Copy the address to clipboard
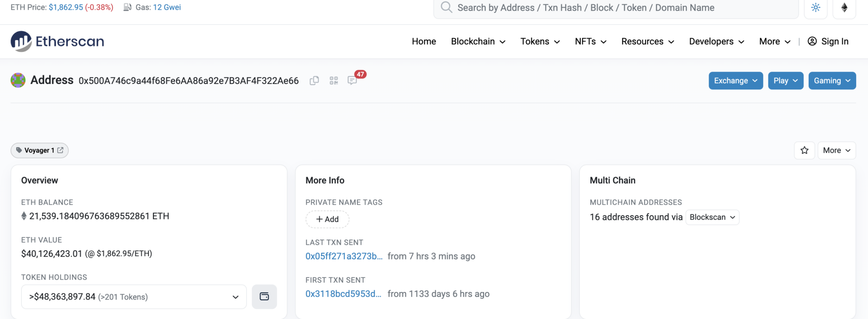 [314, 80]
